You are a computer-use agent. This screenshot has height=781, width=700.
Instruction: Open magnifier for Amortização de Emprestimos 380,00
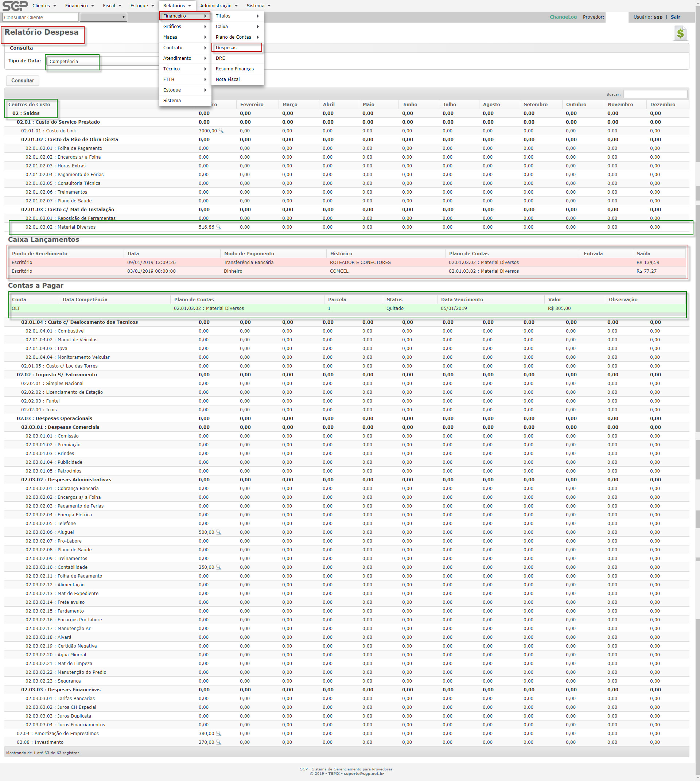218,733
